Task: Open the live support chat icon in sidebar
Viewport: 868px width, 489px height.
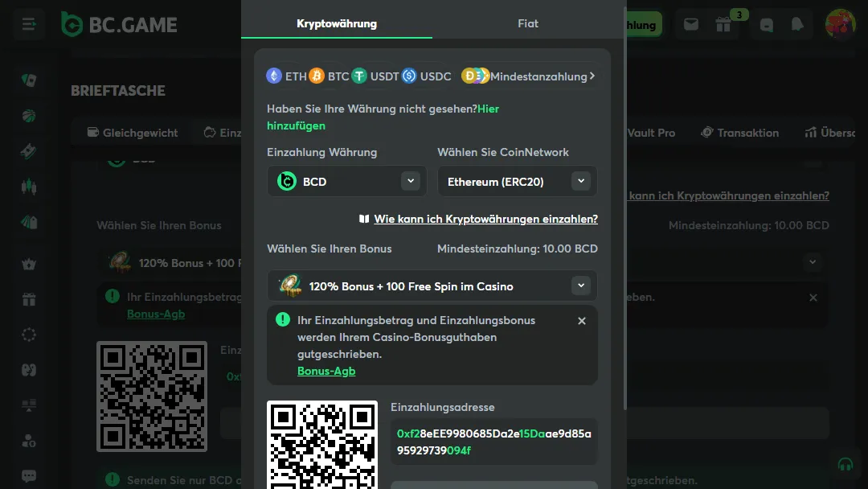Action: point(29,475)
